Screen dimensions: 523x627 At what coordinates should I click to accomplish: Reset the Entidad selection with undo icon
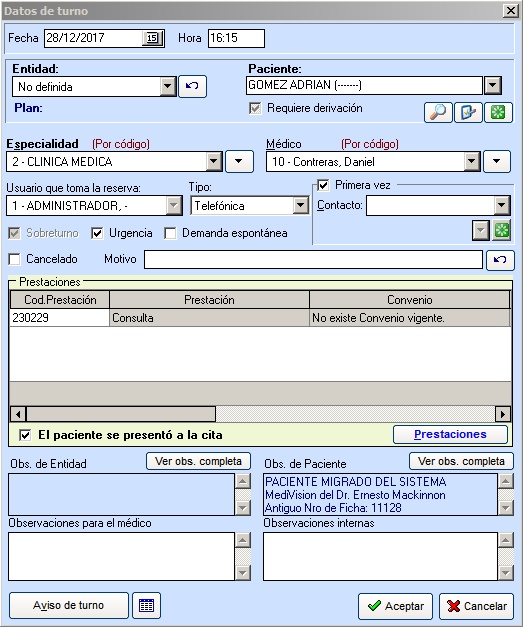[192, 86]
